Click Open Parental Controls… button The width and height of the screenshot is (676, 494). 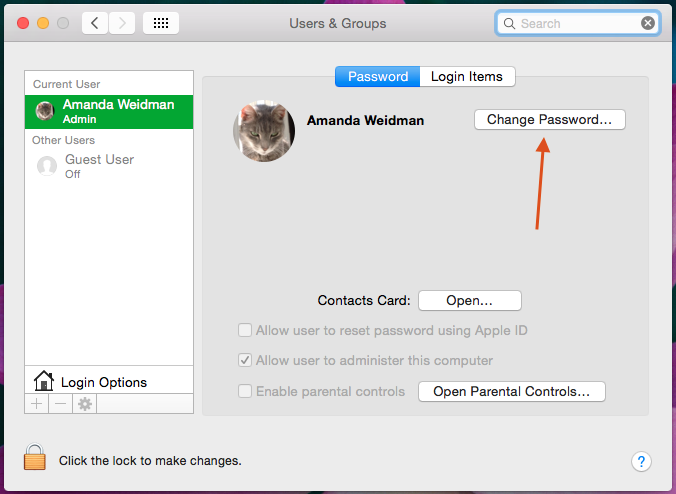(512, 391)
